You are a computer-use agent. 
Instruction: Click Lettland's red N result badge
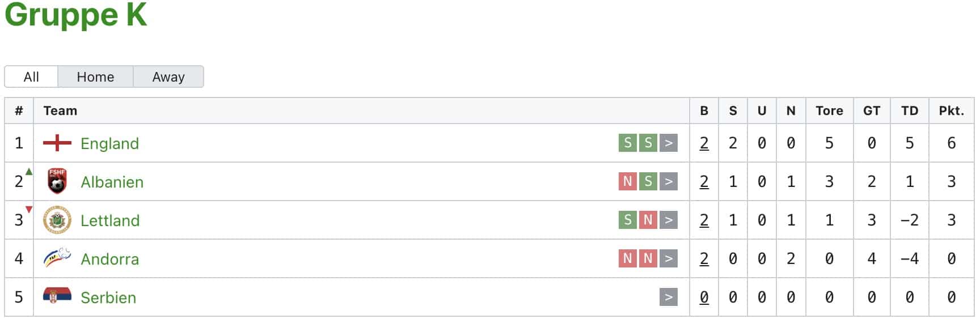(x=648, y=220)
